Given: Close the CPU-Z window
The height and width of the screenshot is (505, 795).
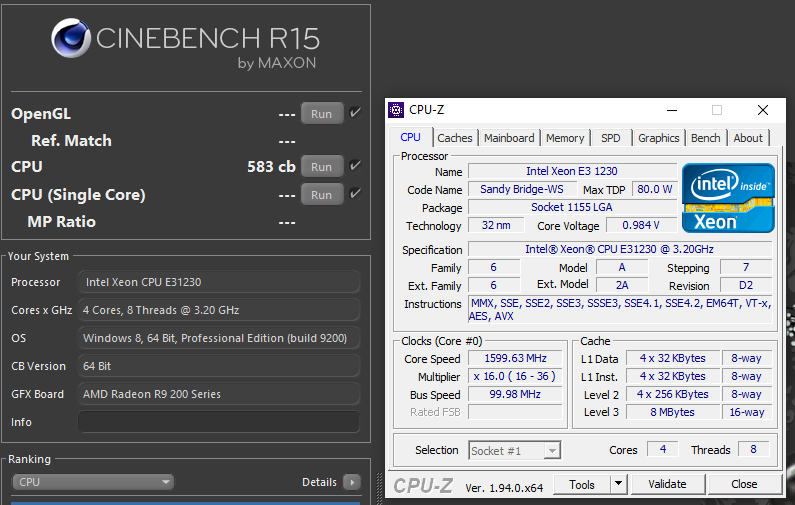Looking at the screenshot, I should click(763, 110).
